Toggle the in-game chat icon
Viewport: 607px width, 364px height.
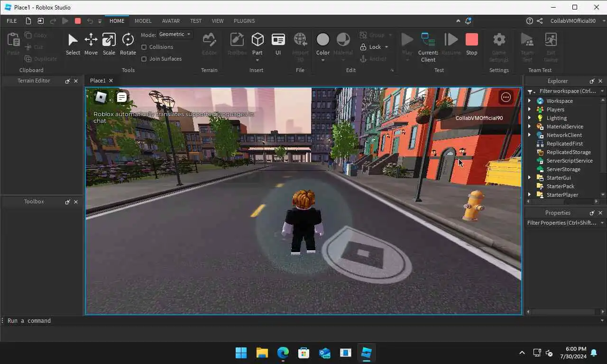pyautogui.click(x=121, y=97)
